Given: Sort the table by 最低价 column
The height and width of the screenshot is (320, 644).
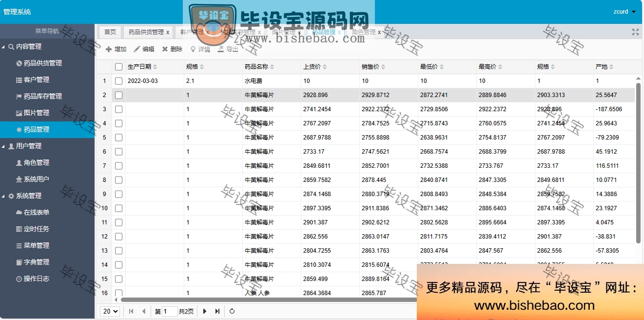Looking at the screenshot, I should [431, 67].
